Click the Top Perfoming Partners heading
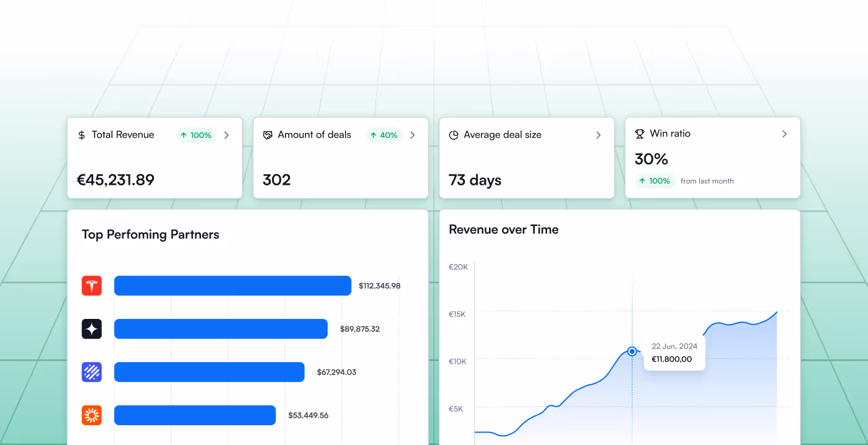The image size is (868, 445). [x=150, y=234]
